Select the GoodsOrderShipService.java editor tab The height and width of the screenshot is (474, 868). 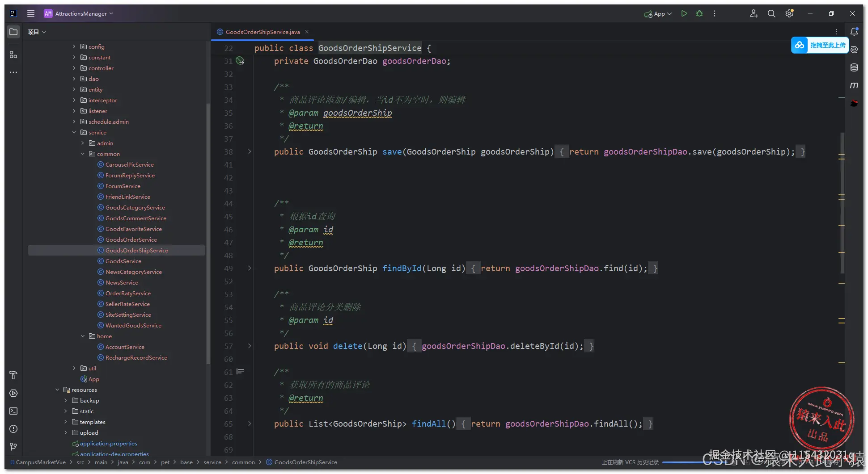pyautogui.click(x=263, y=32)
